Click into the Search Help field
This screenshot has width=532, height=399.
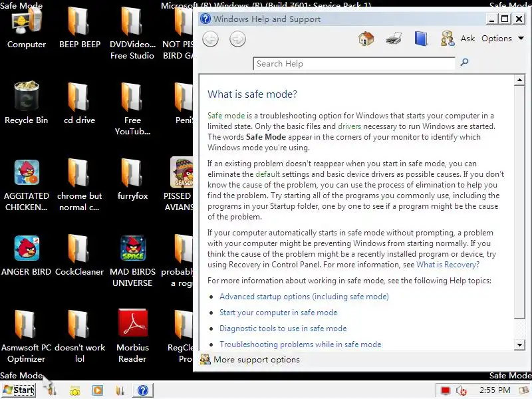tap(354, 64)
